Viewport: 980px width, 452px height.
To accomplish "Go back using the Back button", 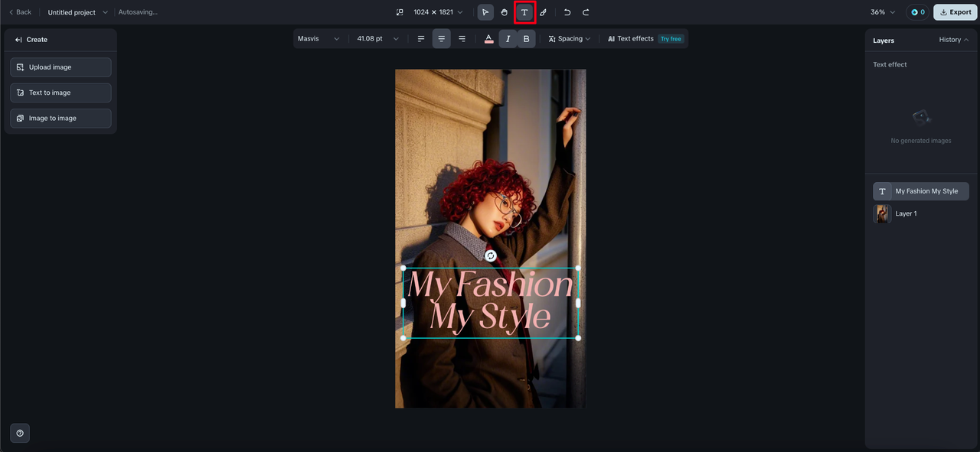I will 20,12.
